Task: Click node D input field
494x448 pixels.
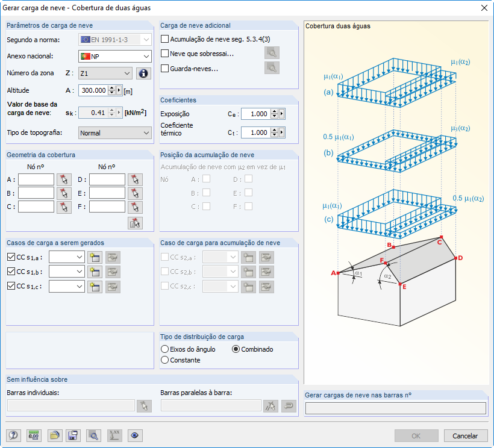Action: point(107,180)
